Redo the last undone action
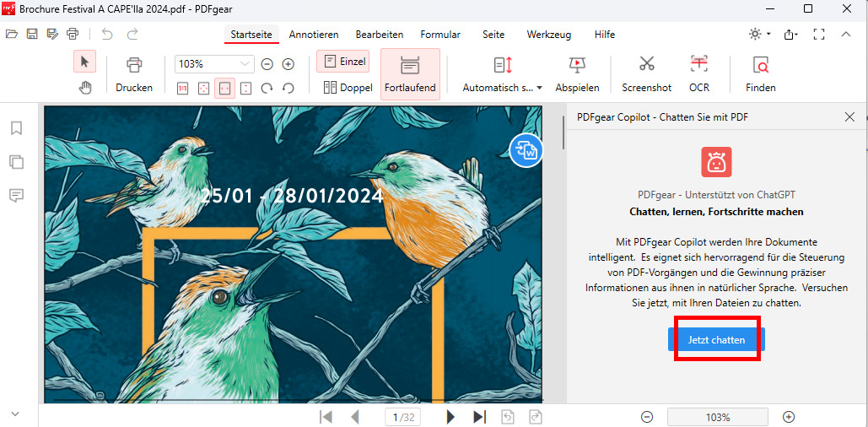 tap(132, 35)
